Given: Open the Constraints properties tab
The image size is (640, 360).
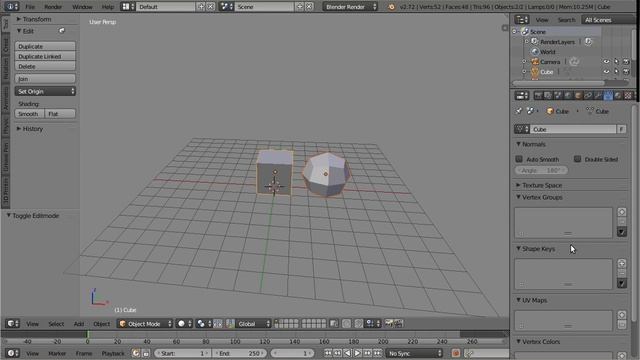Looking at the screenshot, I should point(588,96).
